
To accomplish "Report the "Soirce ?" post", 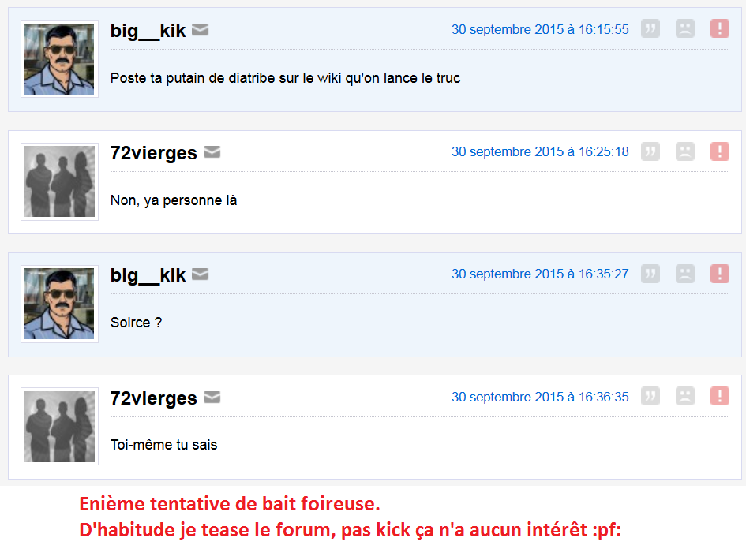I will 719,274.
